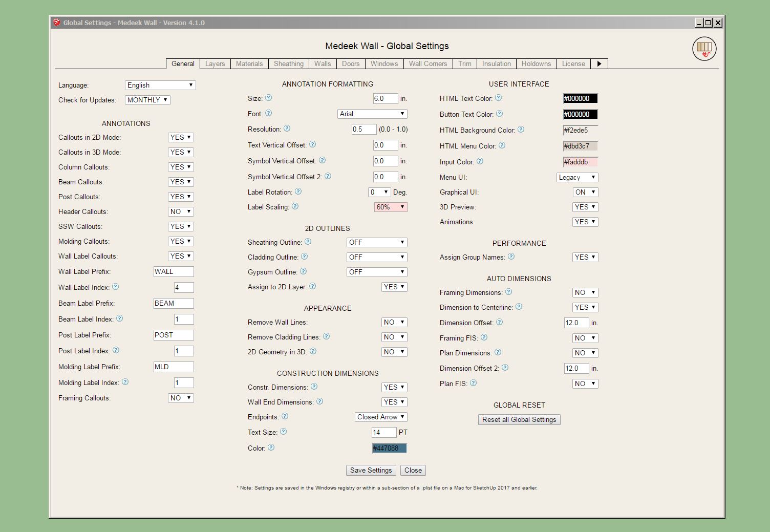This screenshot has height=532, width=770.
Task: Click help icon beside HTML Text Color
Action: pos(498,98)
